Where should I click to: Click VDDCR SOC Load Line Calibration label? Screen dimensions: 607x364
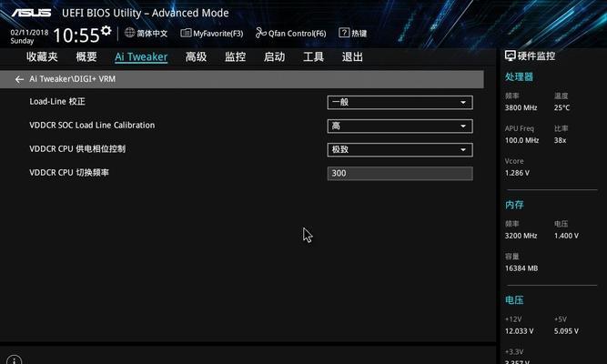[92, 125]
